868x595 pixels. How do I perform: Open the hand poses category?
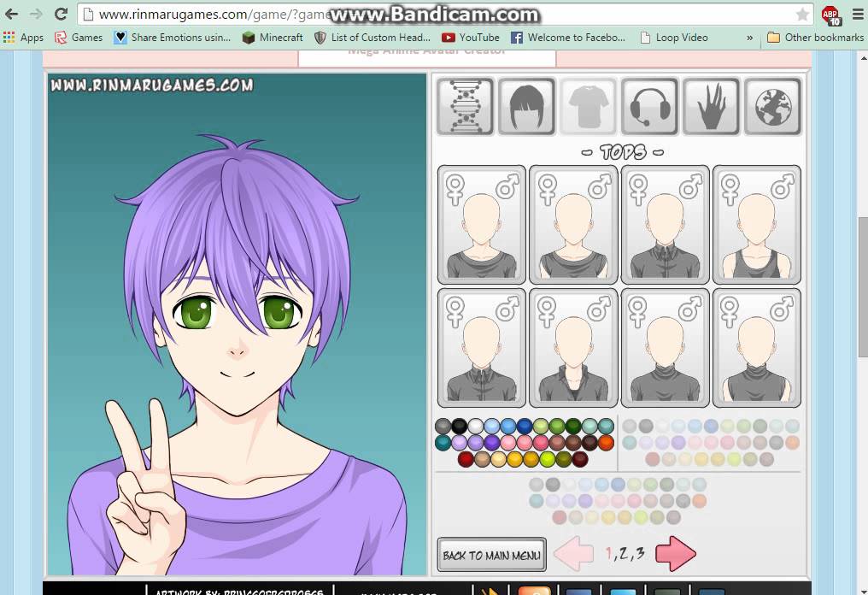coord(711,106)
